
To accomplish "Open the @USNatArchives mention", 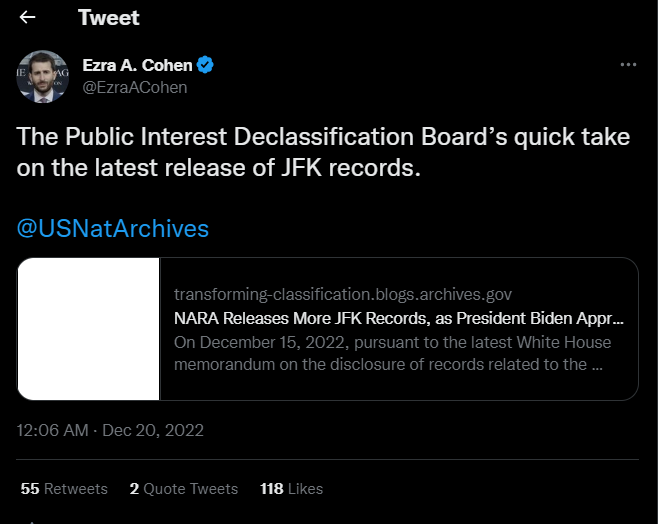I will point(112,229).
